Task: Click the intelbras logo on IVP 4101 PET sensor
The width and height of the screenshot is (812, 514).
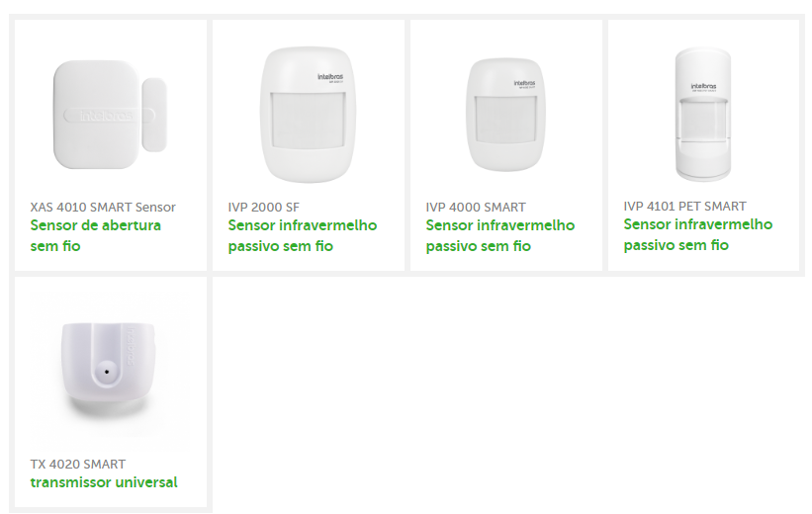Action: [703, 86]
